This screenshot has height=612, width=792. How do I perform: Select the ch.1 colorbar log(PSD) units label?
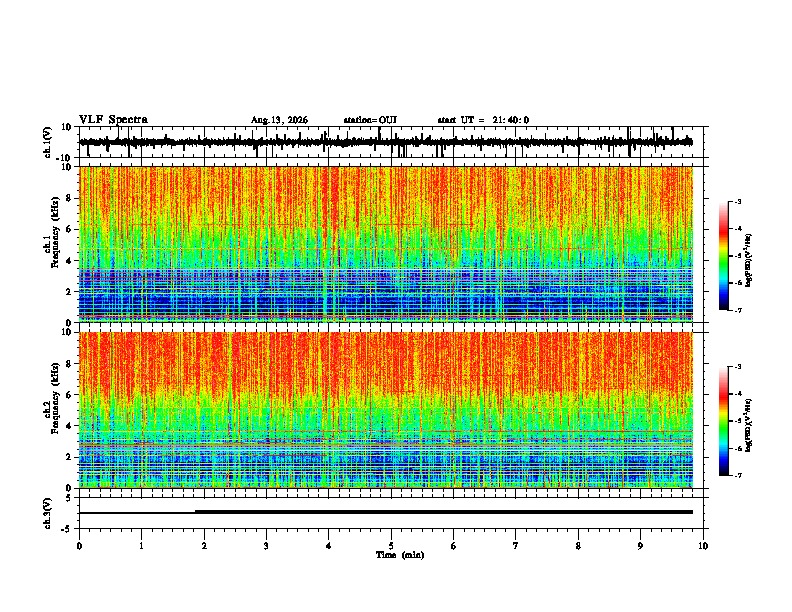(x=749, y=261)
